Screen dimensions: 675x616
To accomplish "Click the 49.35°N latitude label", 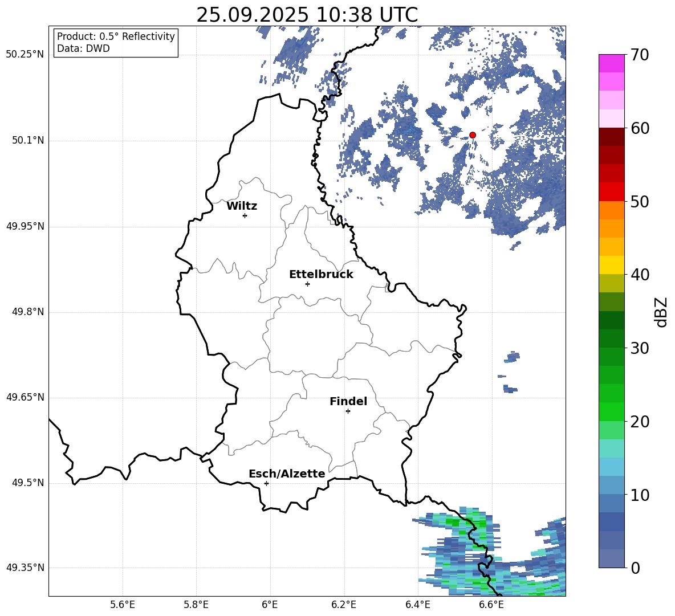I will [25, 568].
